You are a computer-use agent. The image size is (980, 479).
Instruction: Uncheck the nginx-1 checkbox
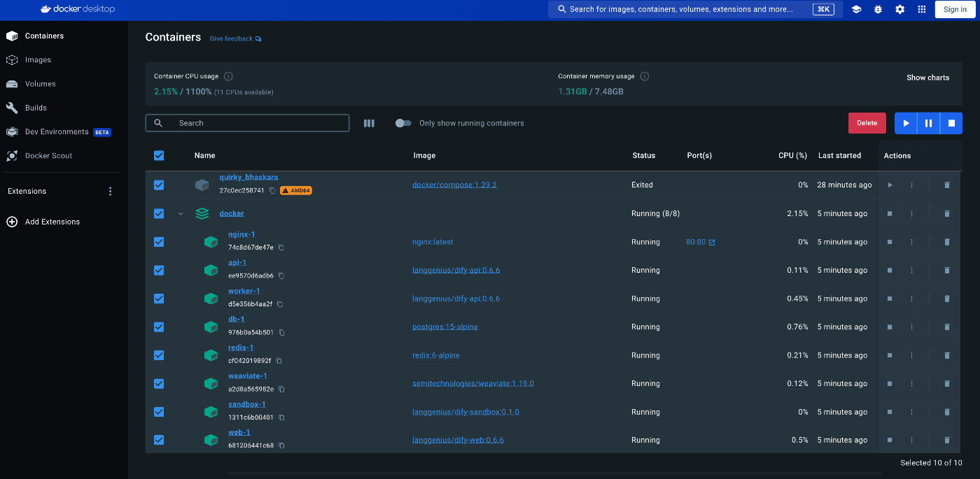[159, 242]
